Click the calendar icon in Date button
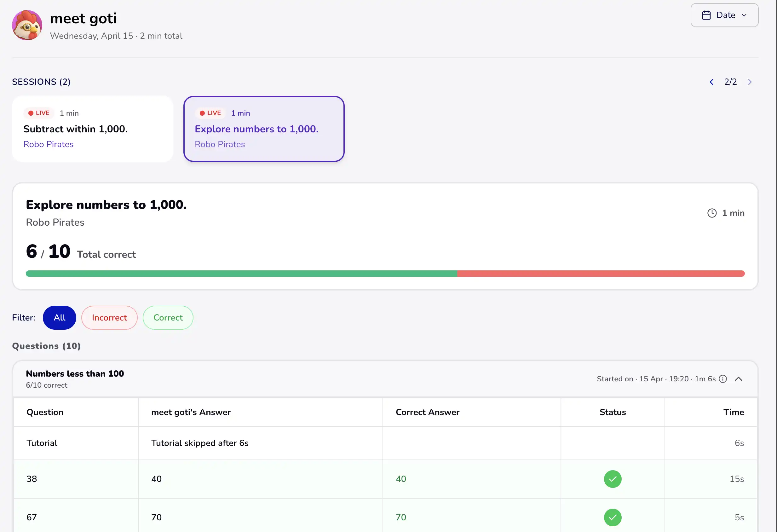The image size is (777, 532). tap(706, 15)
